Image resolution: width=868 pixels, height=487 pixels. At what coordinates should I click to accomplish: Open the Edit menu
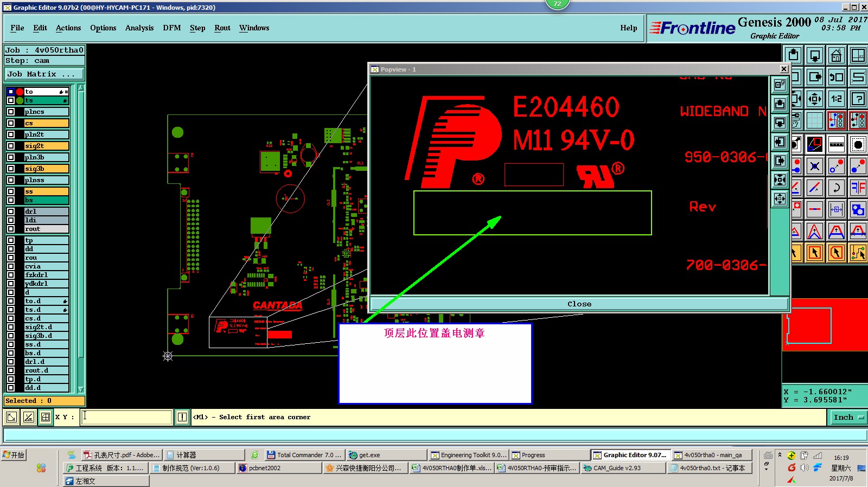coord(40,28)
